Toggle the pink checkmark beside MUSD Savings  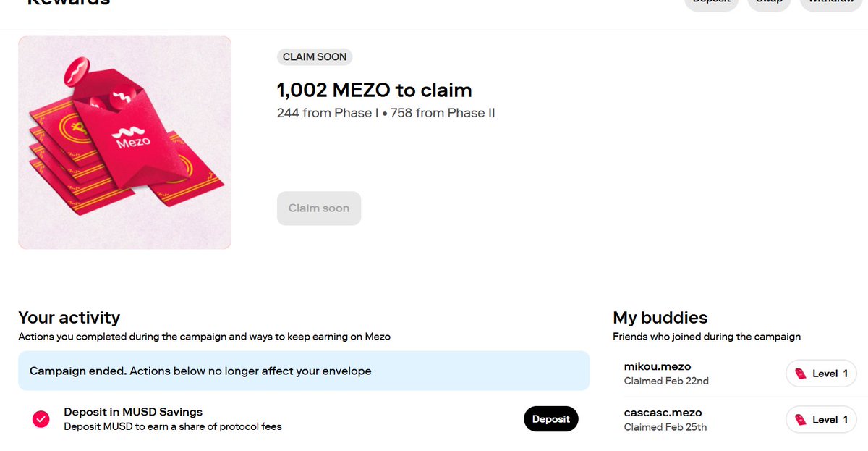tap(41, 419)
